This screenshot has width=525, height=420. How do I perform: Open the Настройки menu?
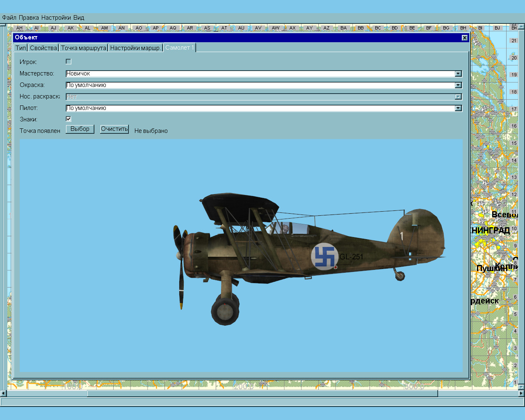tap(56, 18)
